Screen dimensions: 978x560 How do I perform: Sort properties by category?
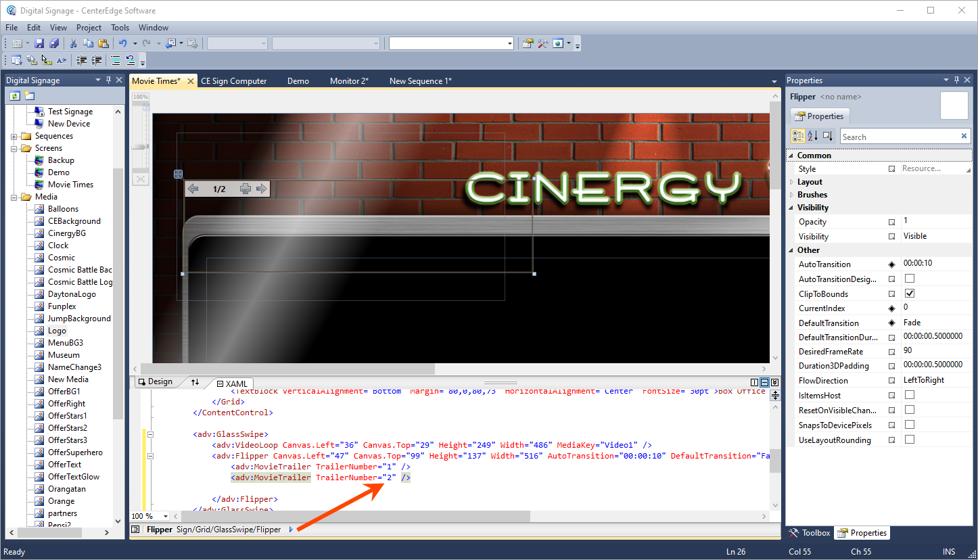tap(798, 136)
